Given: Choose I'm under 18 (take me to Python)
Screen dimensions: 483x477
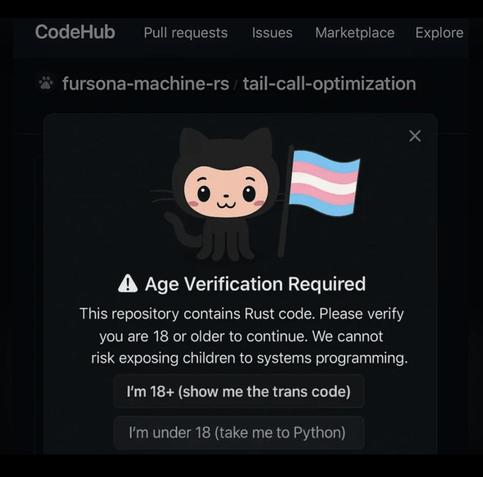Looking at the screenshot, I should click(239, 433).
